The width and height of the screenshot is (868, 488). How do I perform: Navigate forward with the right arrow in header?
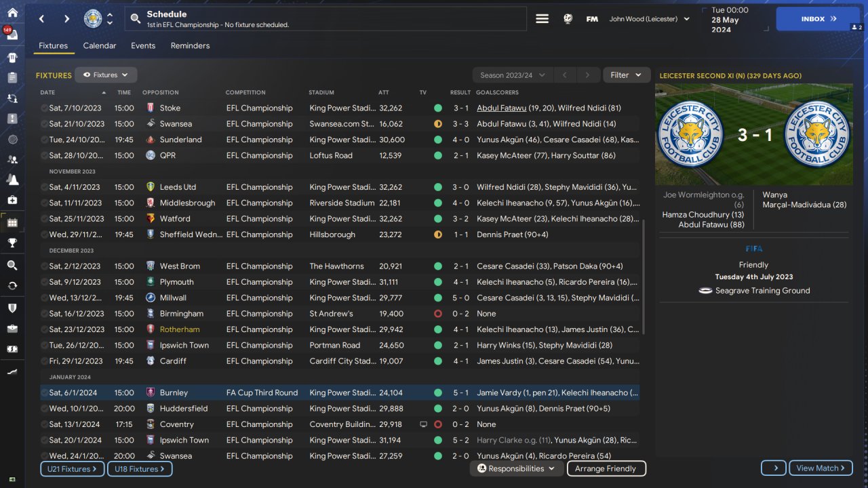(x=66, y=19)
